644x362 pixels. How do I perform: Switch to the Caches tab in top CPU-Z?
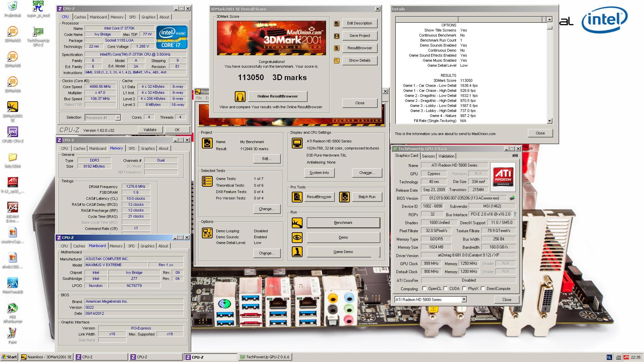(x=80, y=17)
